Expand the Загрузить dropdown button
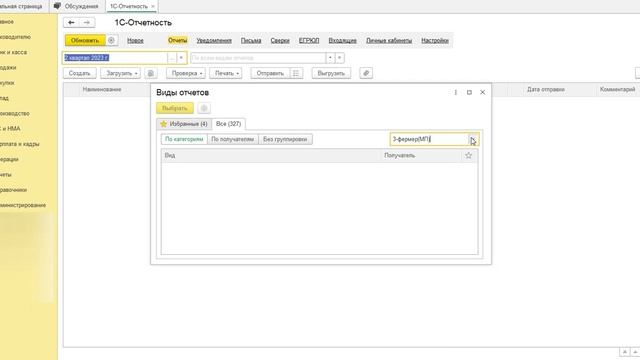This screenshot has width=640, height=360. click(136, 73)
